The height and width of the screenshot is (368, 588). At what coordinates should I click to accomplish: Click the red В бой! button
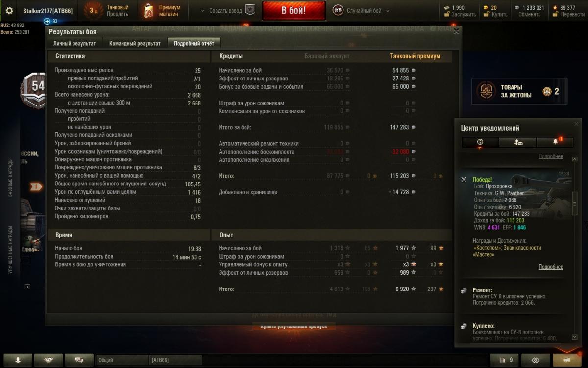(294, 11)
